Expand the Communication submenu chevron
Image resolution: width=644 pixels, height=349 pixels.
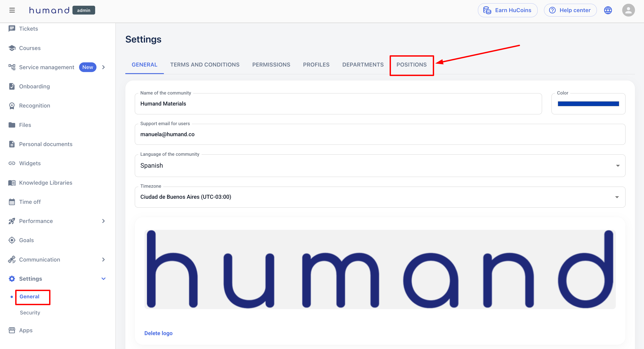104,259
